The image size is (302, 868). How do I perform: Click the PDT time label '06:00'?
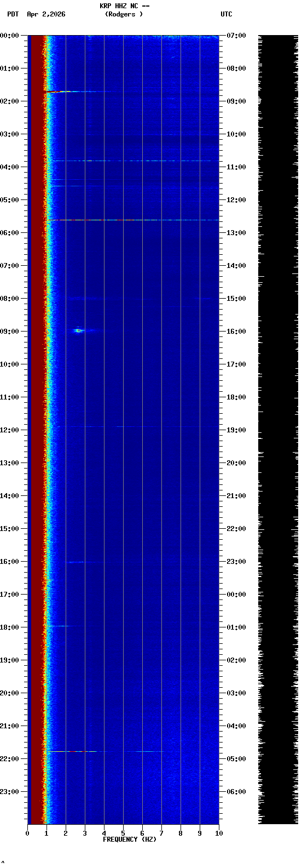click(9, 233)
